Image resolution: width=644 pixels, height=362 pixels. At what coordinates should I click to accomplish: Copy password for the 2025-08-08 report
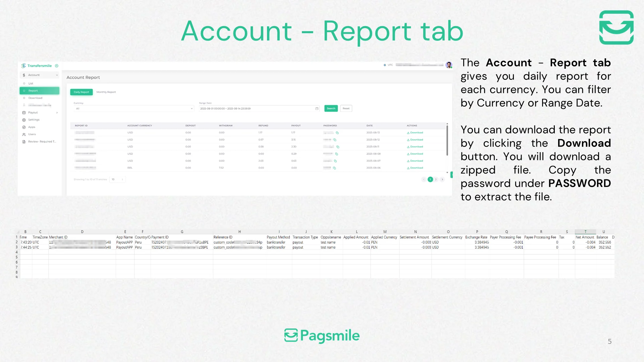coord(336,154)
